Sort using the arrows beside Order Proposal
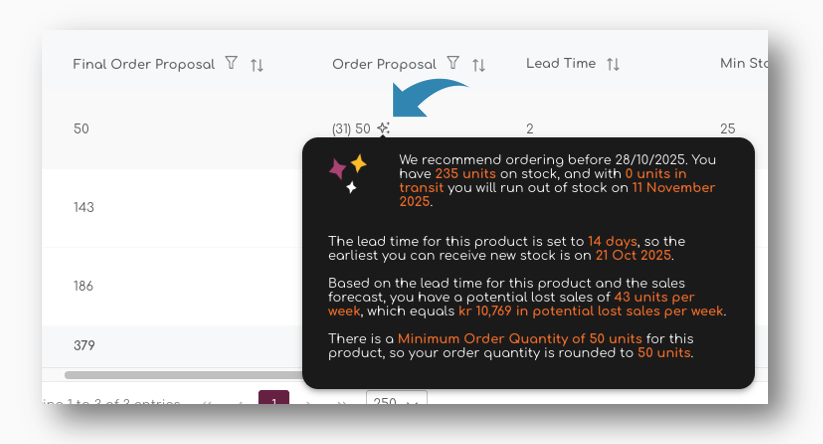The image size is (823, 444). [x=478, y=65]
